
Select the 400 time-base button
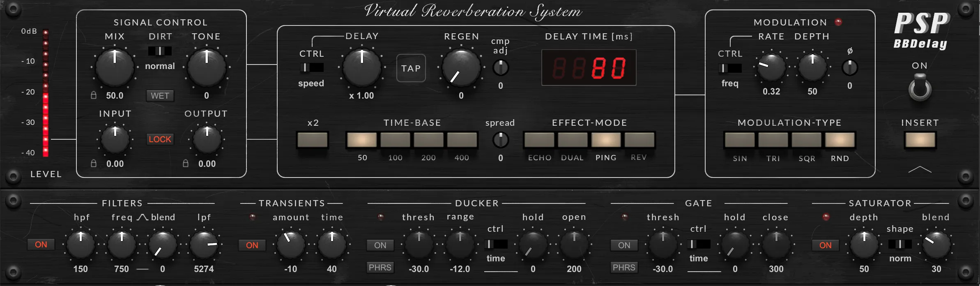click(462, 140)
